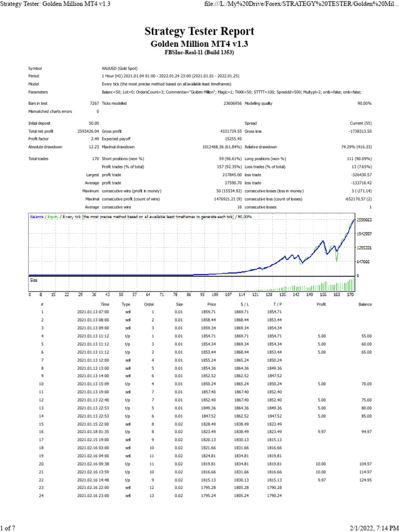Viewport: 399px width, 532px height.
Task: Click the page footer '1 of 7'
Action: (8, 528)
